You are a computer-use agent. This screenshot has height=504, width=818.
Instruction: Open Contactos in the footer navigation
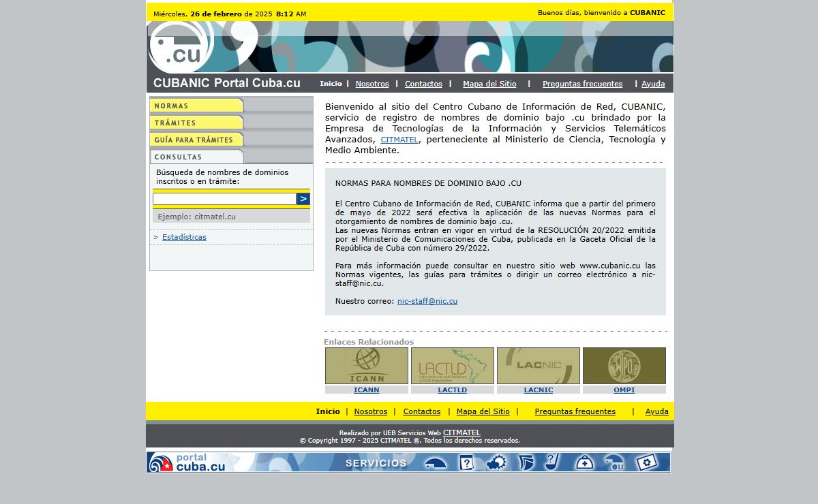(x=422, y=411)
